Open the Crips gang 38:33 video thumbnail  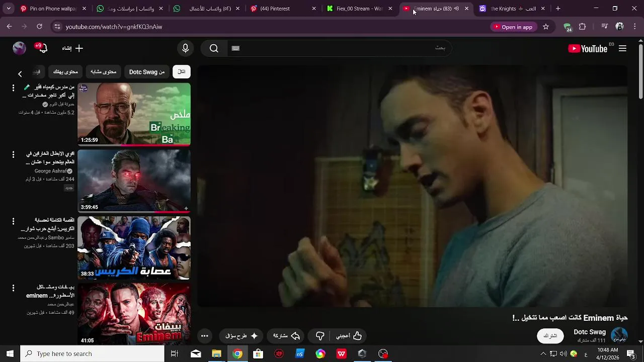tap(134, 248)
